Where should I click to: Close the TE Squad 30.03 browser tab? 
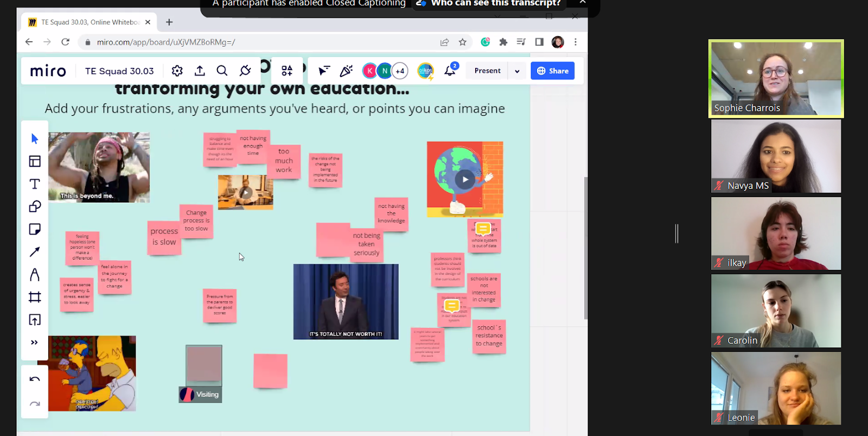tap(148, 22)
